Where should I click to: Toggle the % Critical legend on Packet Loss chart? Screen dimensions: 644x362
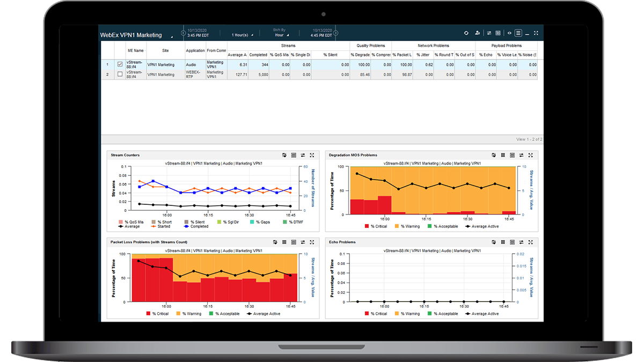tap(155, 314)
